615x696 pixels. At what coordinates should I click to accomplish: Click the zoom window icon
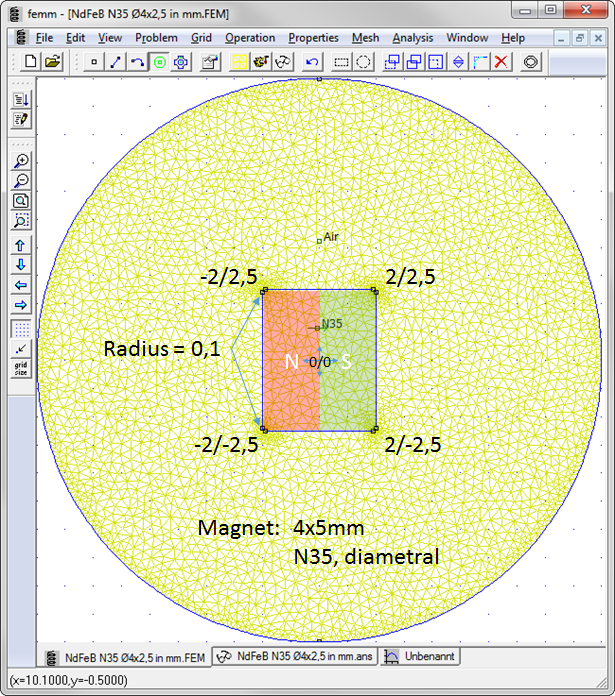click(x=21, y=221)
